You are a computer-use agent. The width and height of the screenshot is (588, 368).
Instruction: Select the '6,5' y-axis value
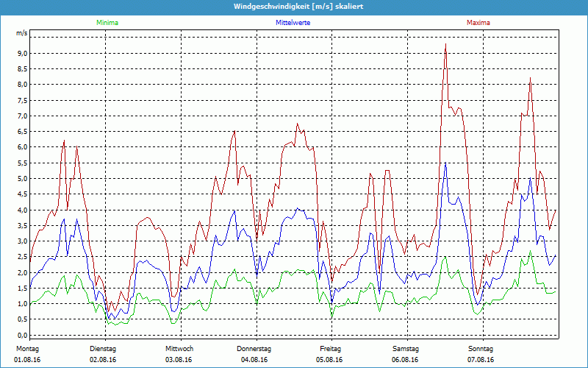pyautogui.click(x=22, y=132)
